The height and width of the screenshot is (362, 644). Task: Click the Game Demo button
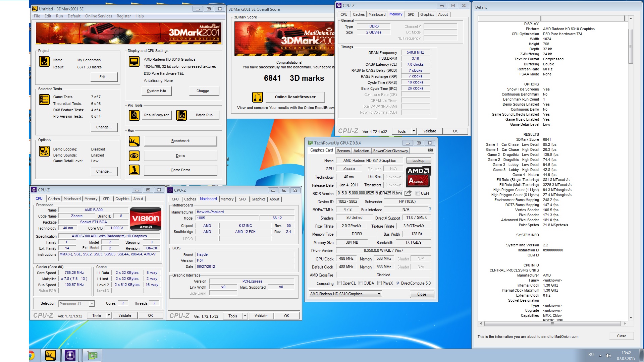pyautogui.click(x=180, y=170)
